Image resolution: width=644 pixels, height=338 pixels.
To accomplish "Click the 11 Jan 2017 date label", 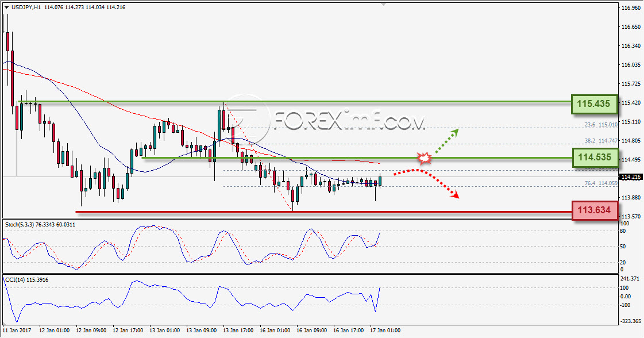I will coord(17,330).
